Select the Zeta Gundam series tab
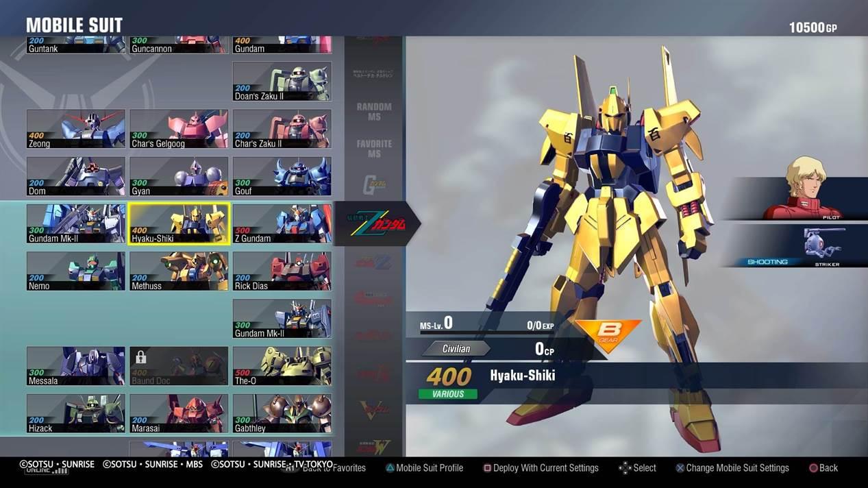The image size is (868, 488). tap(377, 223)
